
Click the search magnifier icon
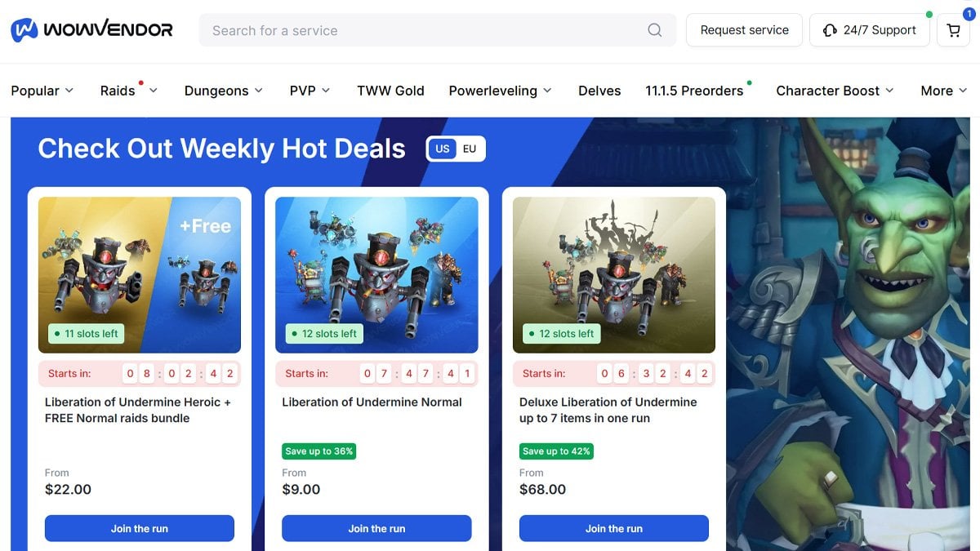pos(655,30)
